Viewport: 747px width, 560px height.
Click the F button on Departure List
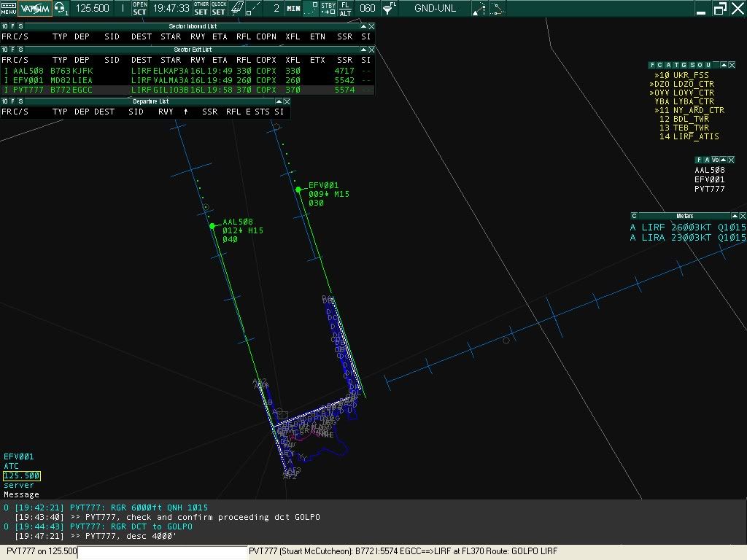(x=13, y=101)
